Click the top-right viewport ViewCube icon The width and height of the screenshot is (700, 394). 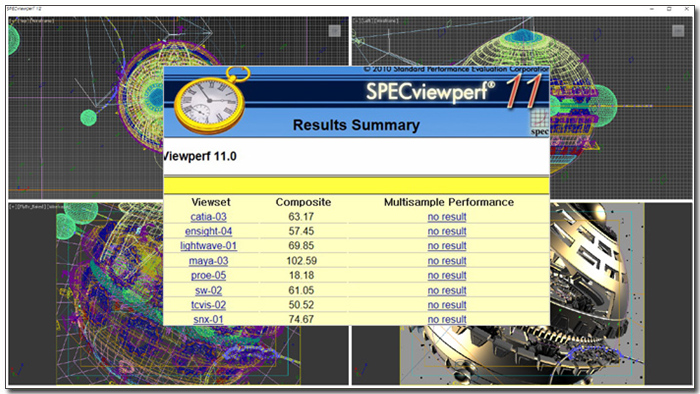click(678, 31)
